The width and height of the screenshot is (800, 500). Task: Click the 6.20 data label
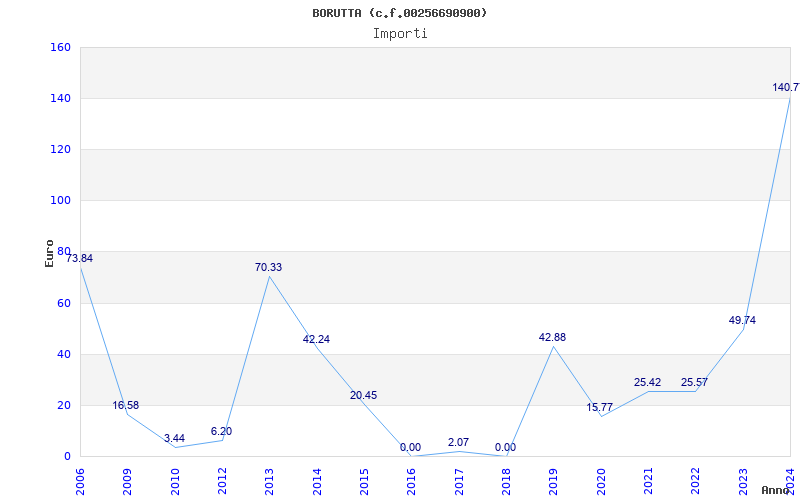click(x=221, y=431)
